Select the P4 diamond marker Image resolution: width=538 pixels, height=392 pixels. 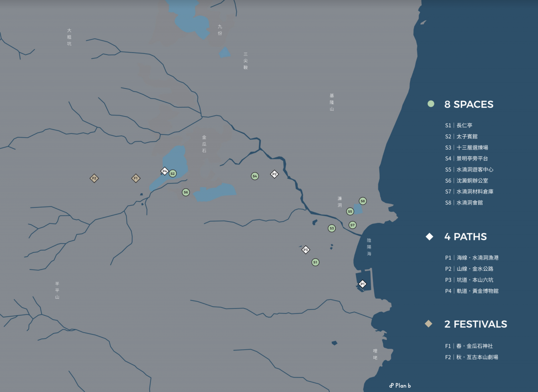[164, 171]
